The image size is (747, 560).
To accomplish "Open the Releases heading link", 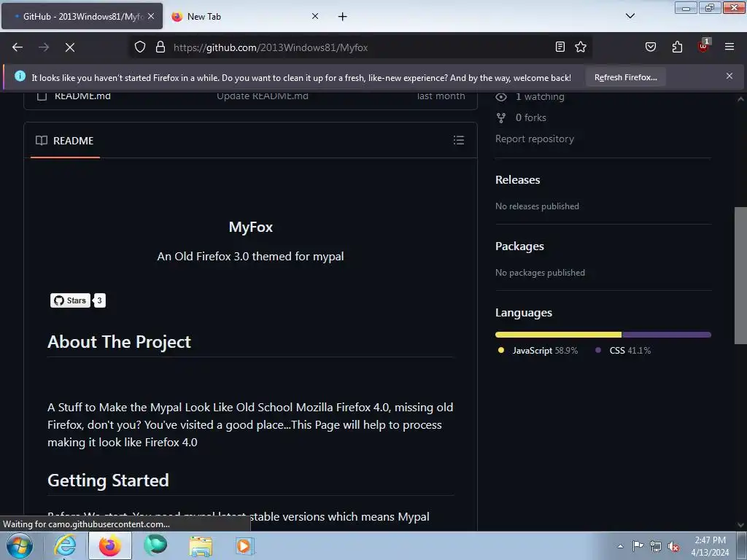I will point(518,179).
